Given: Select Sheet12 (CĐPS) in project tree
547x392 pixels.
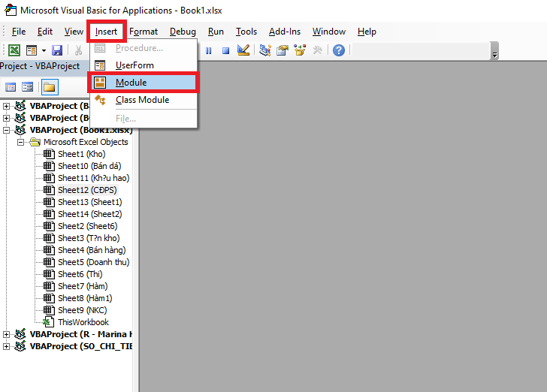Looking at the screenshot, I should [x=87, y=190].
